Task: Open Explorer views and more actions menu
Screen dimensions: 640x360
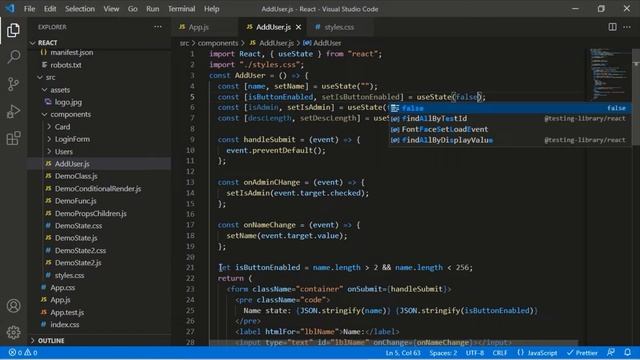Action: click(158, 27)
